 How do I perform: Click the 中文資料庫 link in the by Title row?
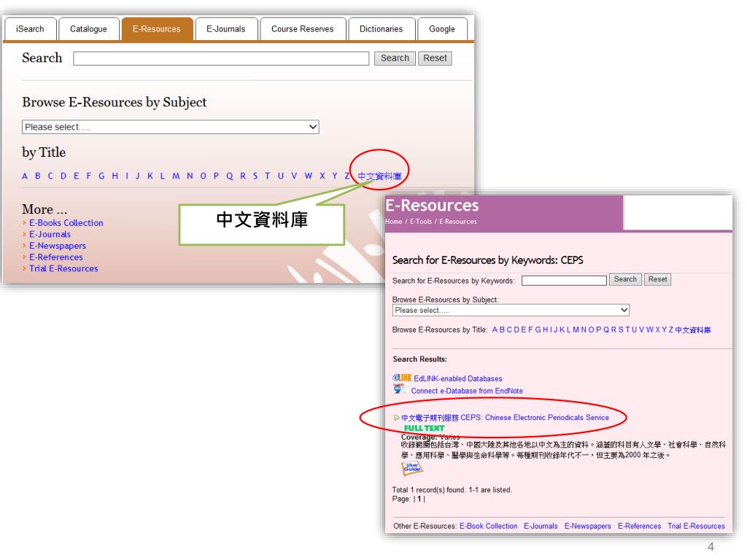379,176
